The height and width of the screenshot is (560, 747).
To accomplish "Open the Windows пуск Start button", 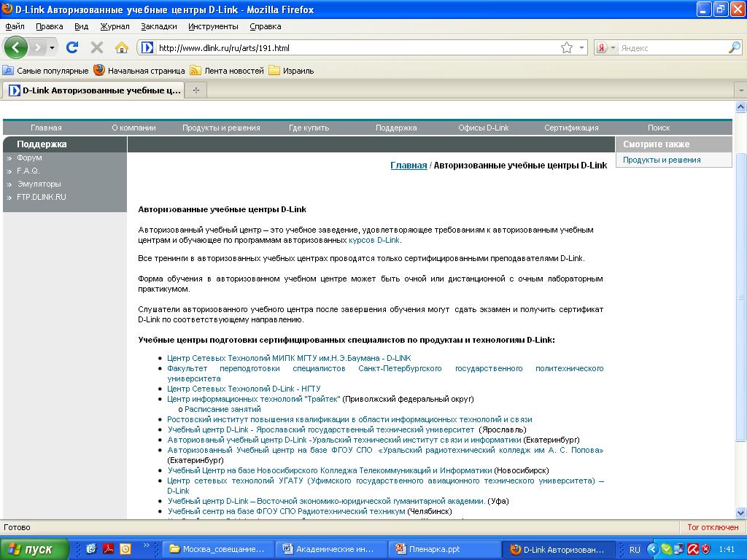I will point(34,549).
